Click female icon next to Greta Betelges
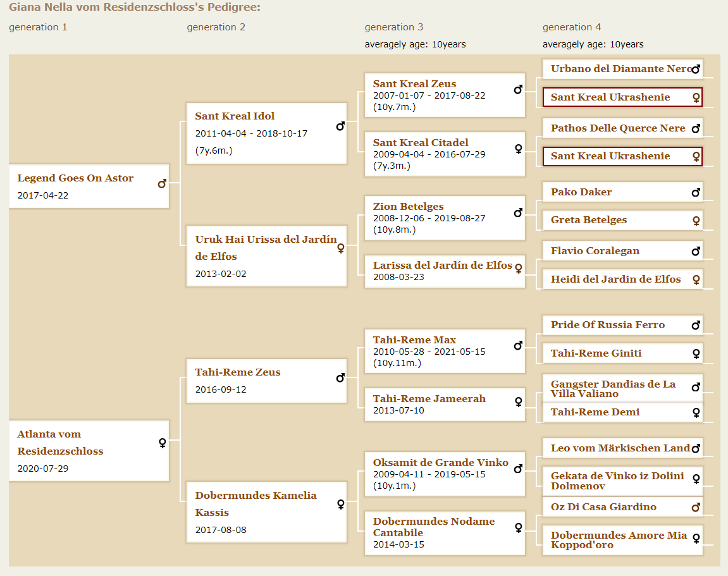 pos(696,221)
